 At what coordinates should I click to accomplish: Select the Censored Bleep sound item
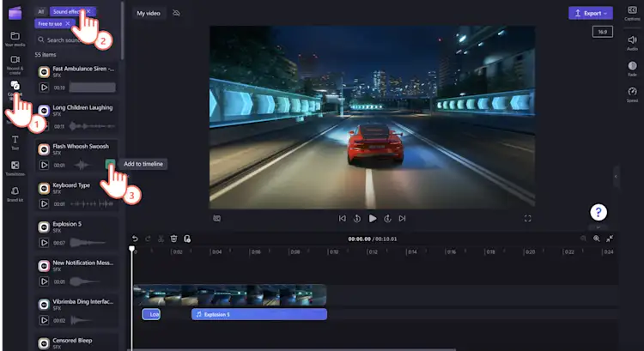coord(76,343)
